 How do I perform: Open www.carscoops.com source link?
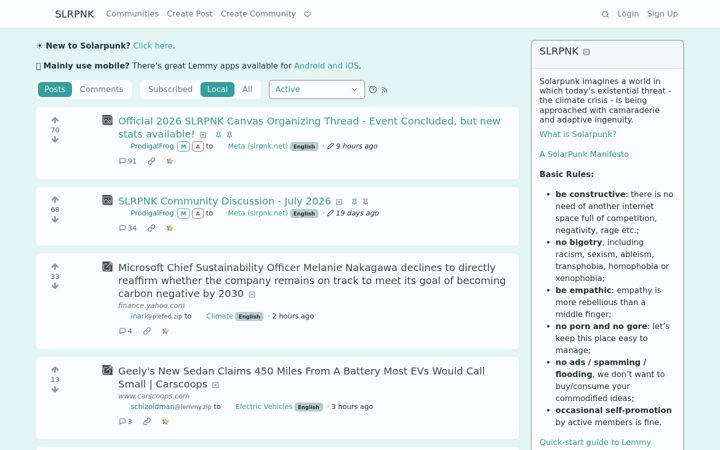153,396
